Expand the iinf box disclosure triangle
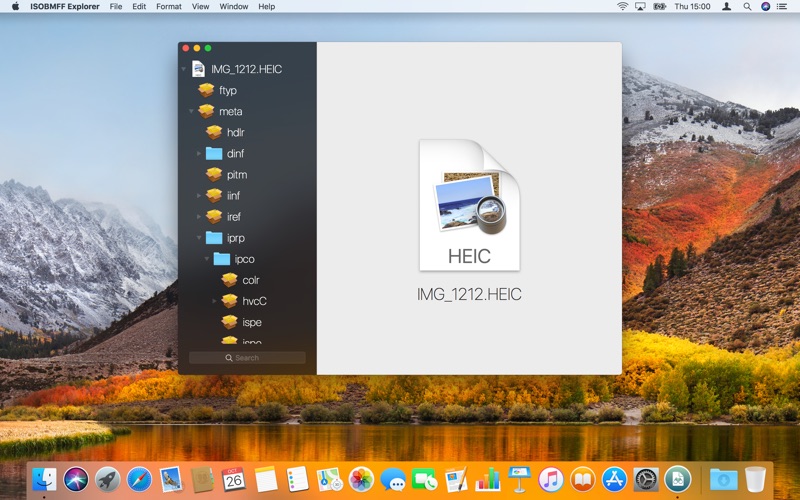 click(x=199, y=195)
